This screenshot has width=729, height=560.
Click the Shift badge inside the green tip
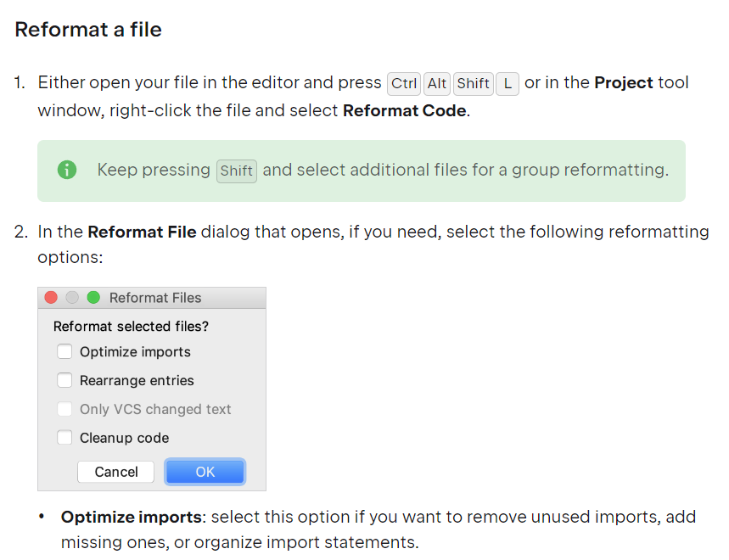tap(236, 171)
